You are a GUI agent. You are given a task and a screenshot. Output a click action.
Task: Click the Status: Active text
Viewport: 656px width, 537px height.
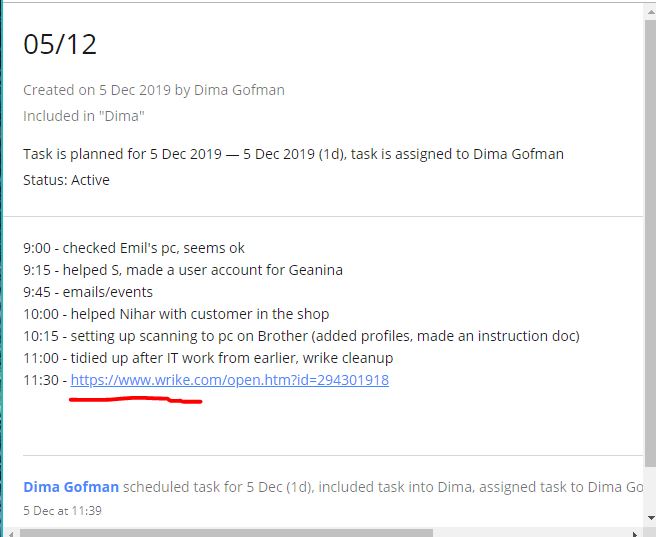click(x=66, y=180)
